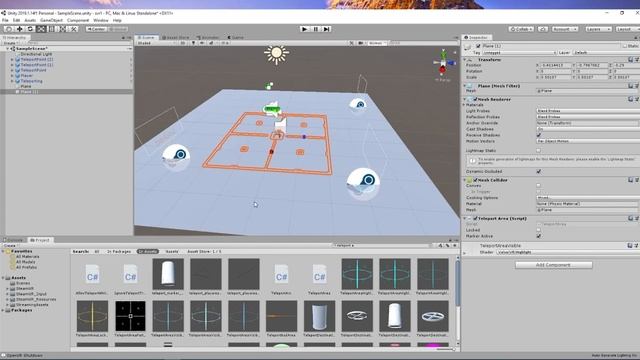Click the search by type icon in Project
Screen dimensions: 640x360
[x=440, y=246]
